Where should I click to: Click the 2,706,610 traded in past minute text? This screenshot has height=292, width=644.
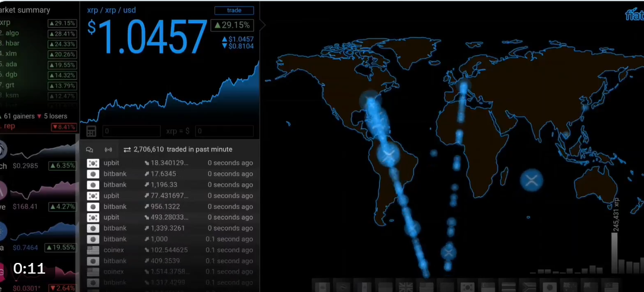(183, 150)
